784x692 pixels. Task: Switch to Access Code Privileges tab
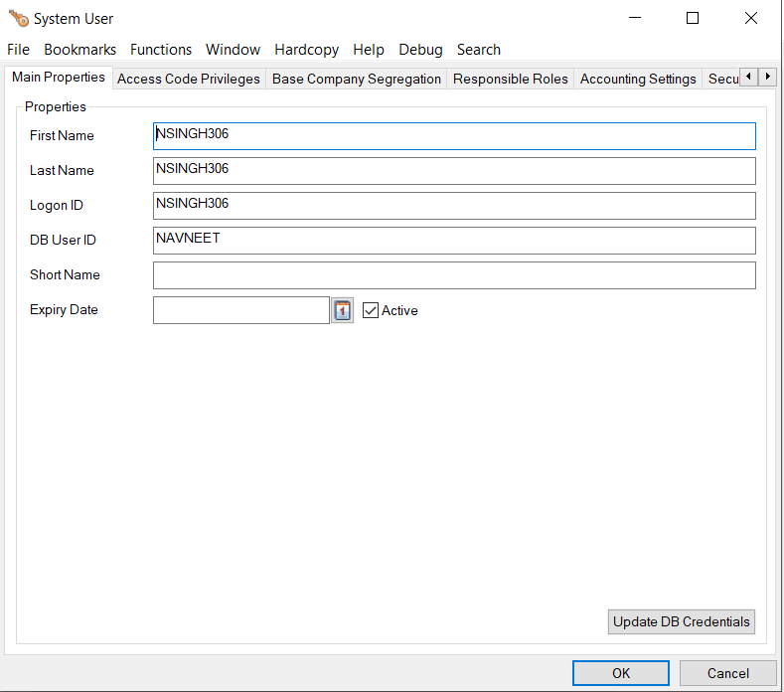tap(189, 79)
